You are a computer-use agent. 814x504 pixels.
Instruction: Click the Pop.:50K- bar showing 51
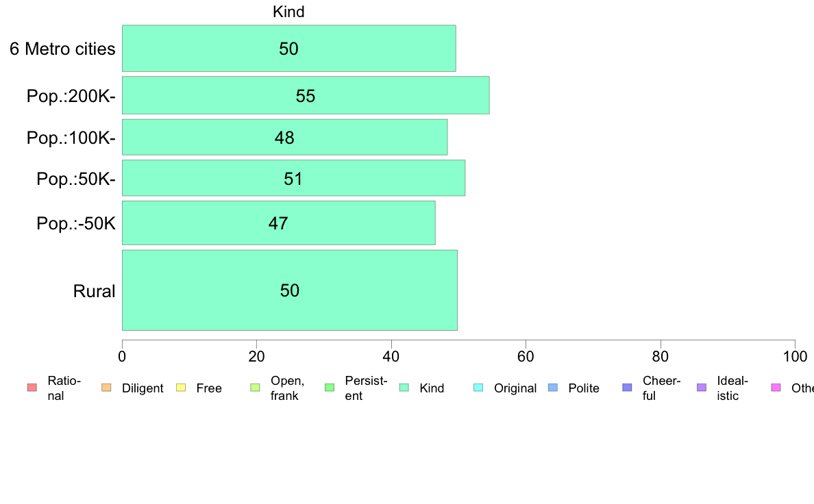[x=293, y=178]
